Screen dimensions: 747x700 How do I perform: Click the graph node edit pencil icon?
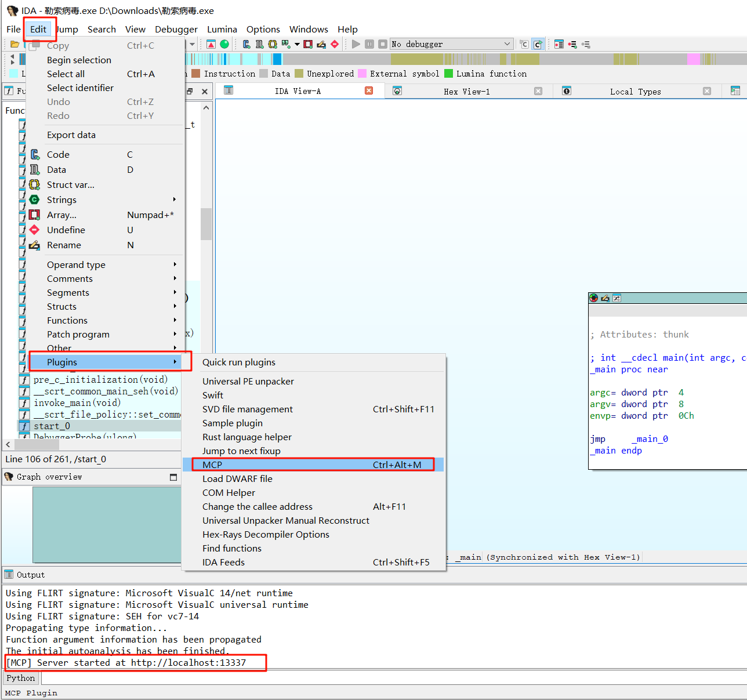point(605,298)
